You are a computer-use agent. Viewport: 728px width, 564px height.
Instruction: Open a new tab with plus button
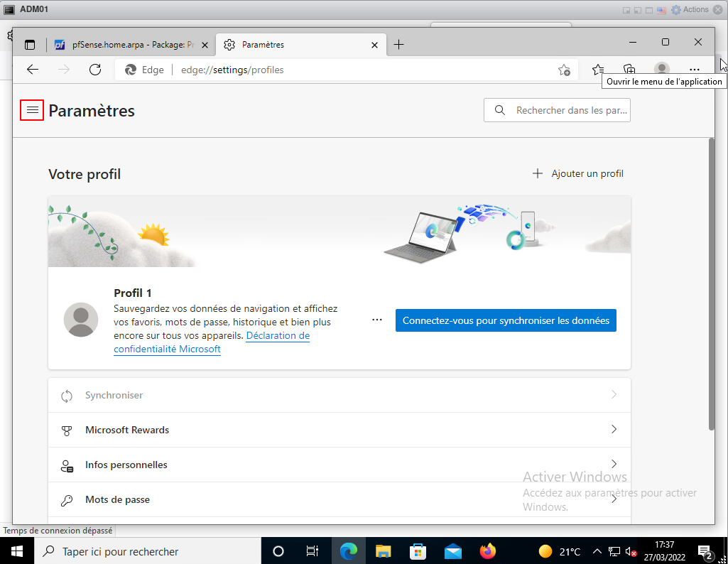[399, 45]
